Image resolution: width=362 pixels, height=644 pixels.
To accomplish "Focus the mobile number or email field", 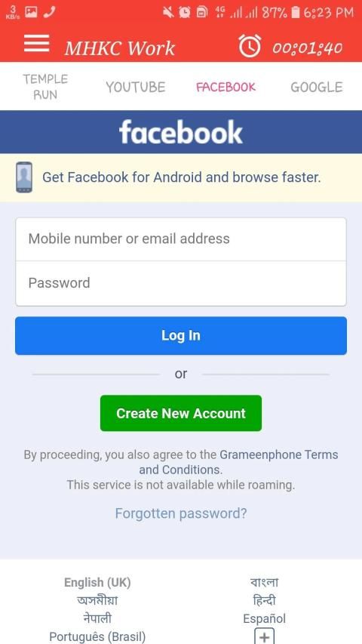I will 181,239.
